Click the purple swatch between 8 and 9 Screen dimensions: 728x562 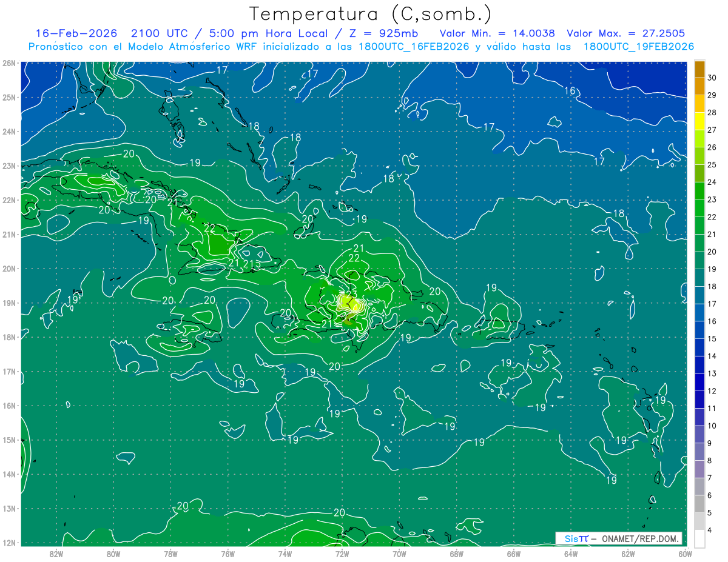[699, 452]
